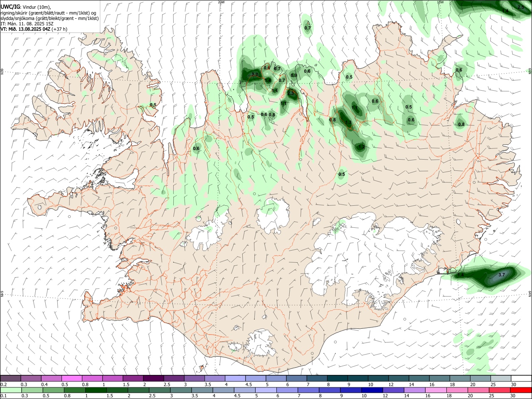Click the 0.9 precipitation value on the map
The image size is (532, 399).
294,75
